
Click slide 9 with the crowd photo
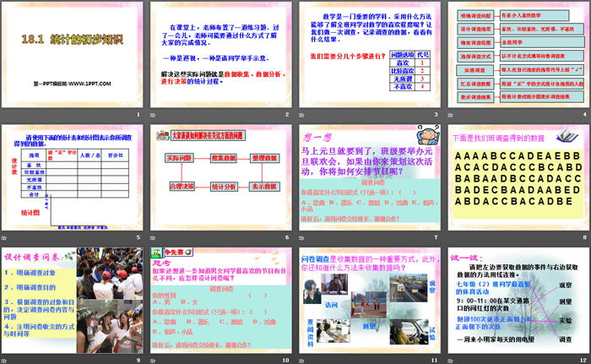click(x=73, y=300)
